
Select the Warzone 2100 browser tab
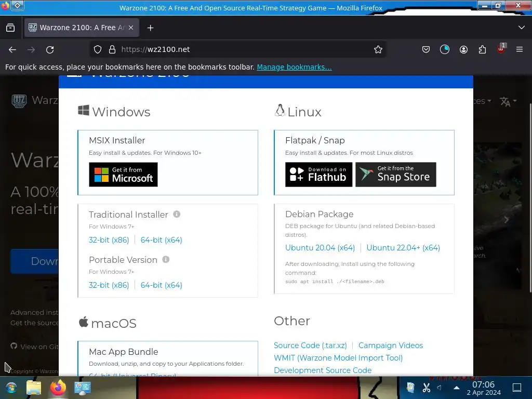82,28
